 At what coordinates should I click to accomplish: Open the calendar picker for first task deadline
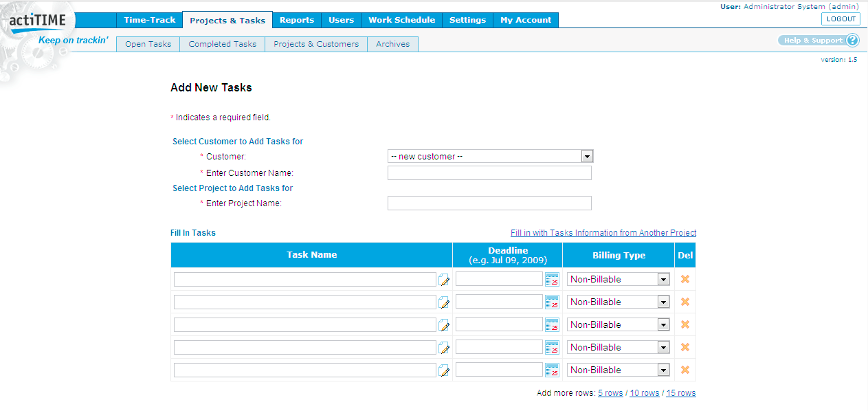tap(552, 280)
